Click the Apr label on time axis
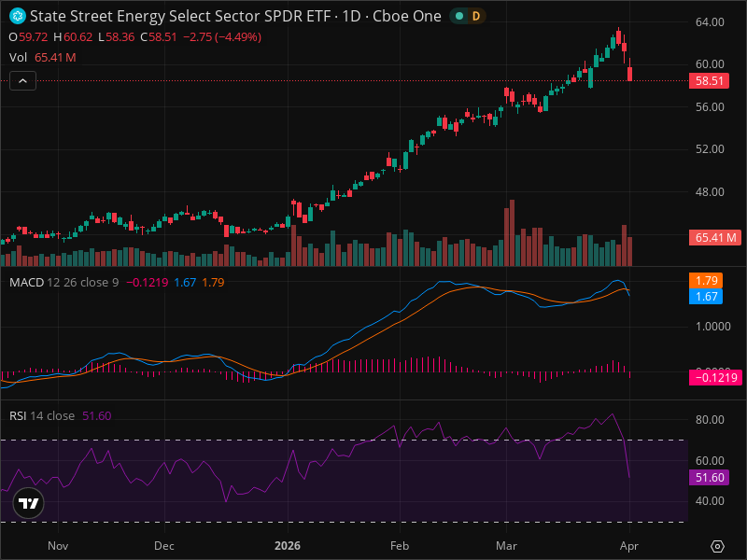The image size is (747, 560). click(628, 546)
